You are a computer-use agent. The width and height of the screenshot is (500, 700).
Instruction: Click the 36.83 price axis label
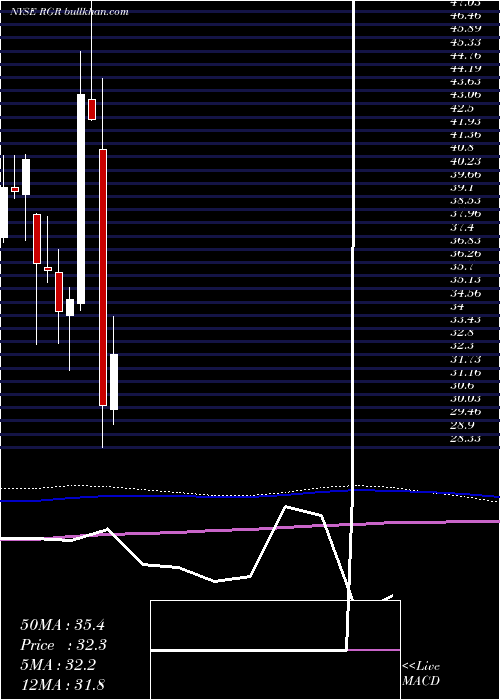pyautogui.click(x=467, y=240)
